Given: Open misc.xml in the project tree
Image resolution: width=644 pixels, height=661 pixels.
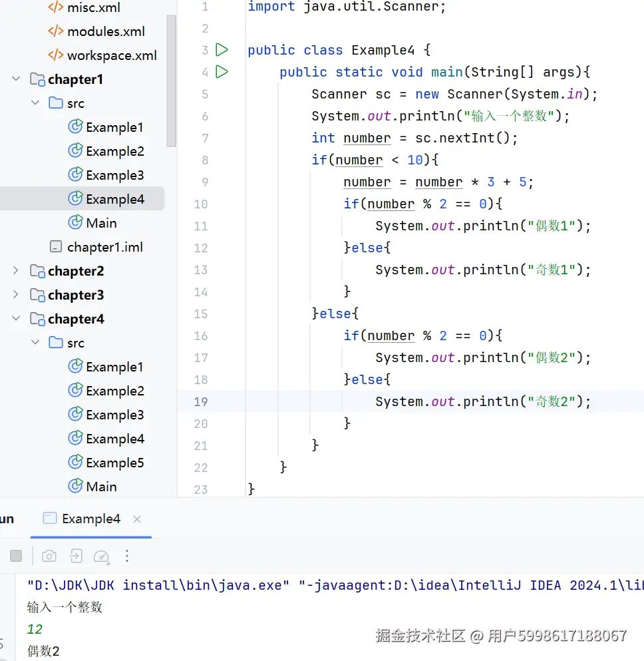Looking at the screenshot, I should (84, 7).
